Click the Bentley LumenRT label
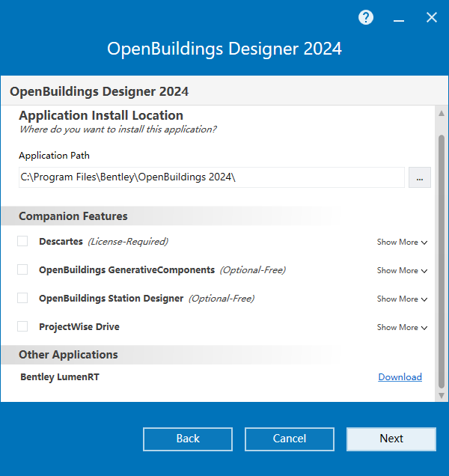449x476 pixels. 60,377
